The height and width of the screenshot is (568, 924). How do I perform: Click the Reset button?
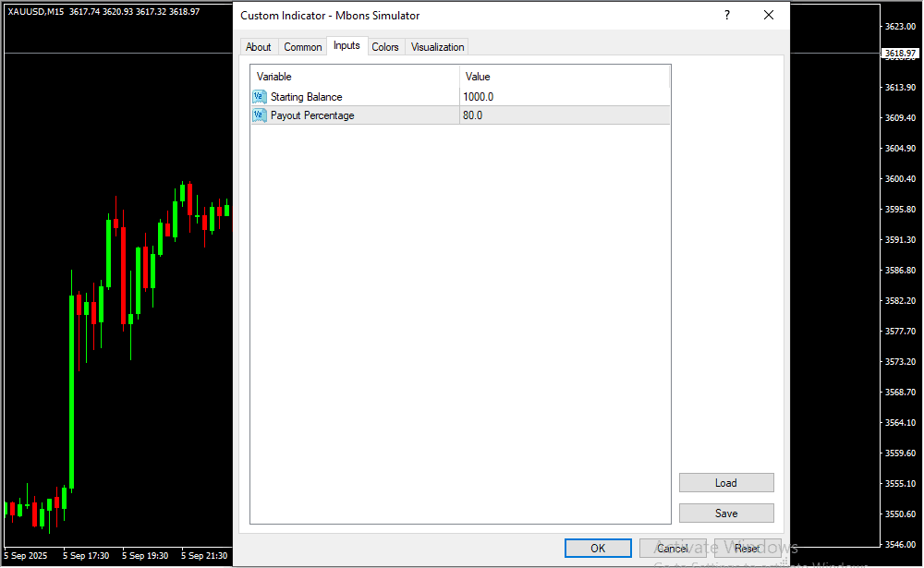748,549
